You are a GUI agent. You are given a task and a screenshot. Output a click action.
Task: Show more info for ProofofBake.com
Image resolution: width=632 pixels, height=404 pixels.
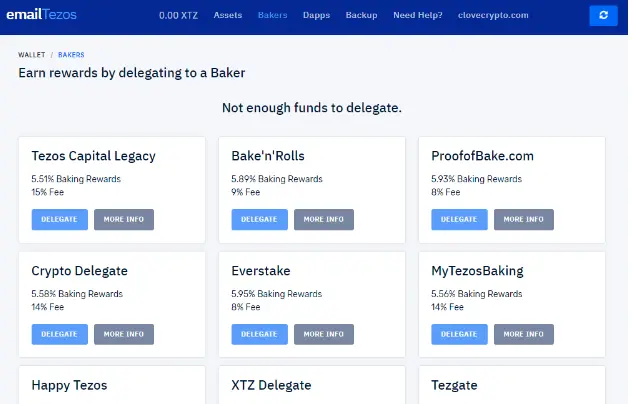point(524,219)
